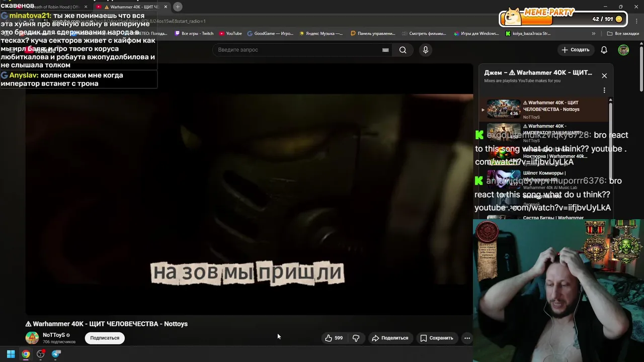The width and height of the screenshot is (644, 362).
Task: Open the Telegram icon in the taskbar
Action: 56,354
